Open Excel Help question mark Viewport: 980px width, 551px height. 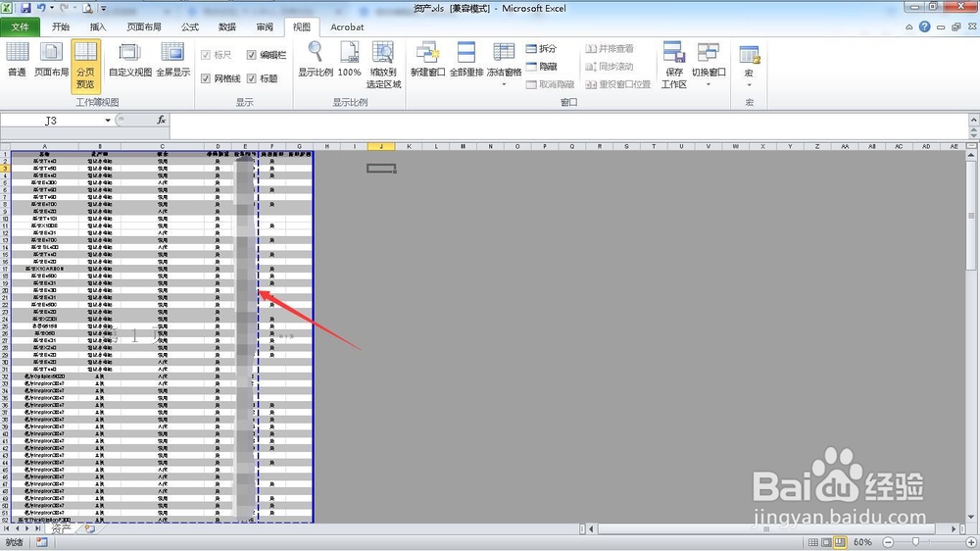[924, 26]
